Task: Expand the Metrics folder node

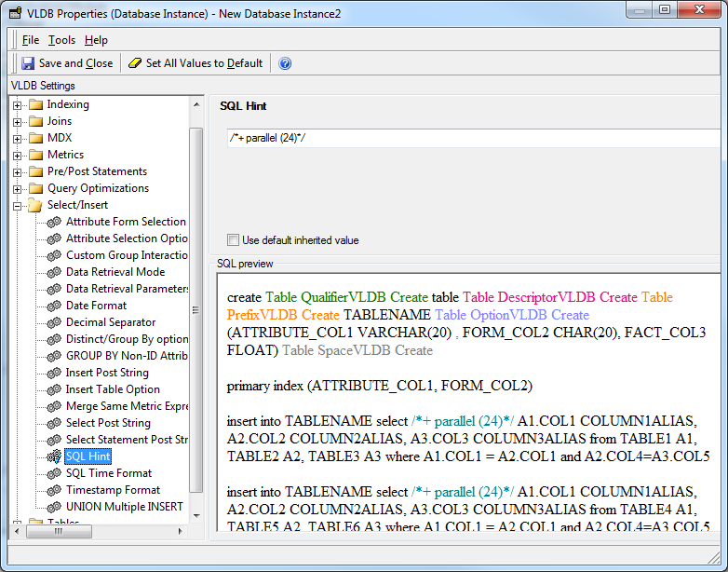Action: coord(17,155)
